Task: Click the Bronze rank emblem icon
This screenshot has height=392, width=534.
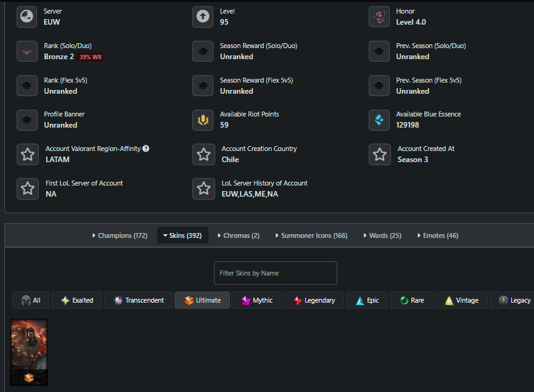Action: (x=27, y=51)
